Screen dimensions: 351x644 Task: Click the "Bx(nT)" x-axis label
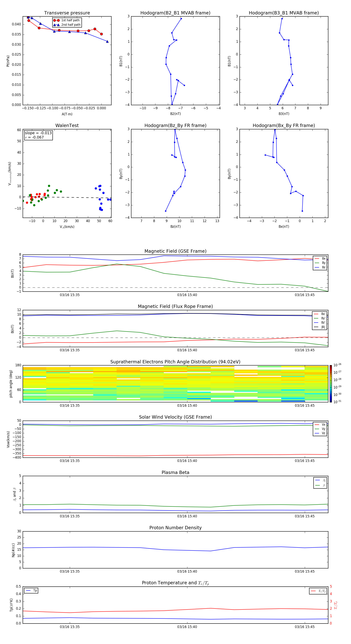pyautogui.click(x=284, y=227)
